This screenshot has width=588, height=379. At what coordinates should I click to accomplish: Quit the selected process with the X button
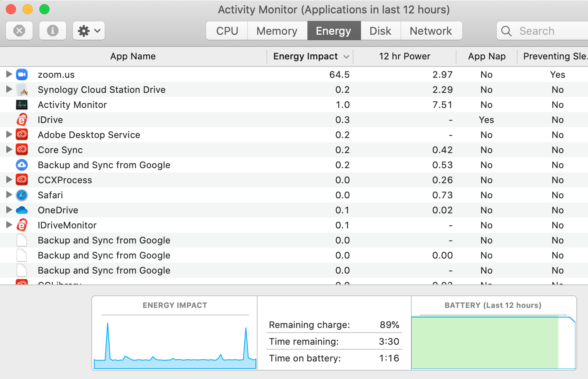(19, 31)
